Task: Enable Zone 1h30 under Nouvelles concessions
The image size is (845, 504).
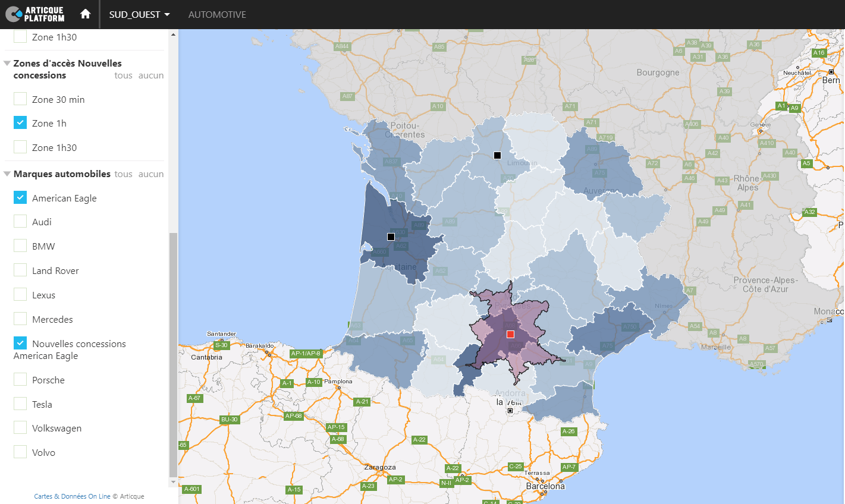Action: [x=20, y=147]
